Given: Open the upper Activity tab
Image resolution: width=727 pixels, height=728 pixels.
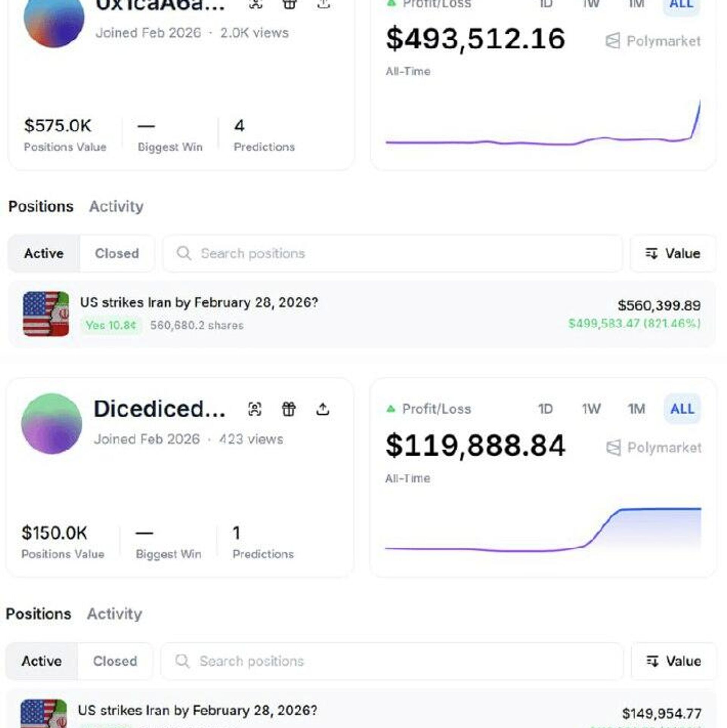Looking at the screenshot, I should (x=116, y=206).
